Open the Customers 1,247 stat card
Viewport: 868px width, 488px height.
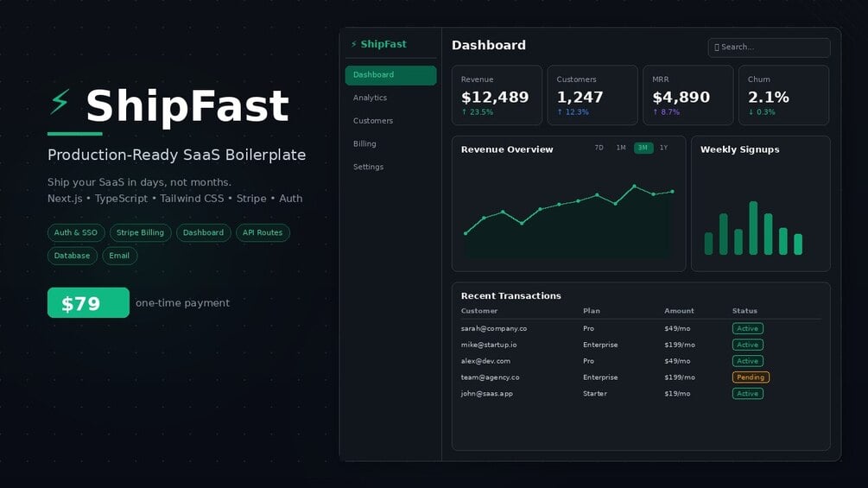592,95
